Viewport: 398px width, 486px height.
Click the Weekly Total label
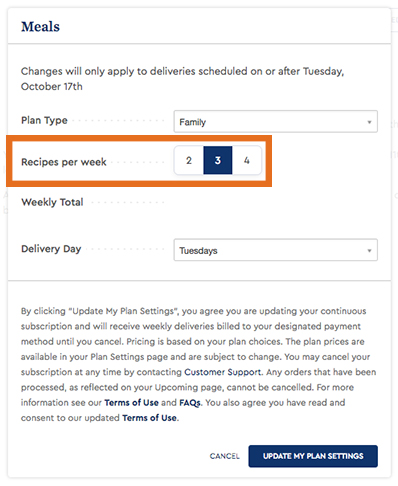coord(52,202)
